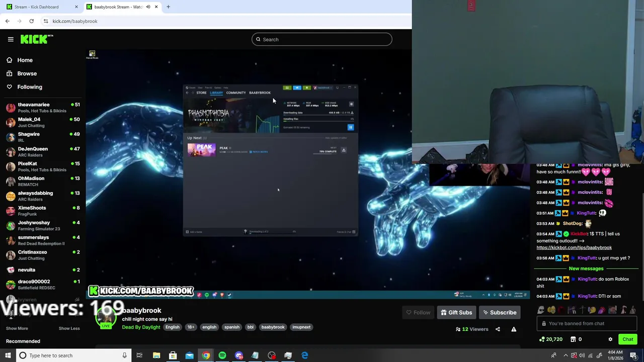644x362 pixels.
Task: Open the Windows Start menu
Action: 9,355
